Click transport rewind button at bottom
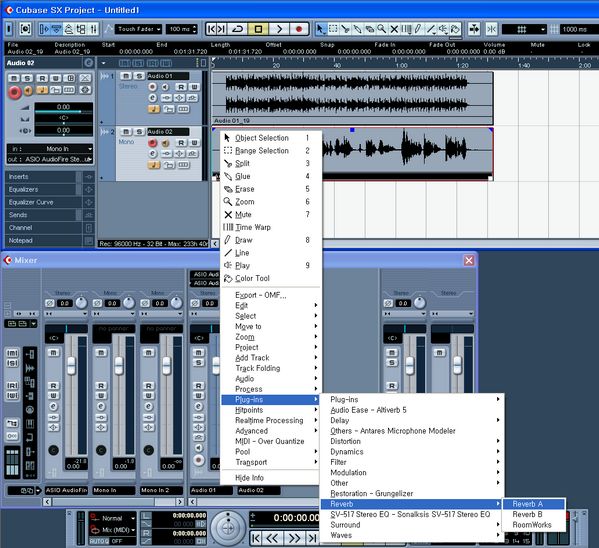This screenshot has width=599, height=548. (x=272, y=538)
